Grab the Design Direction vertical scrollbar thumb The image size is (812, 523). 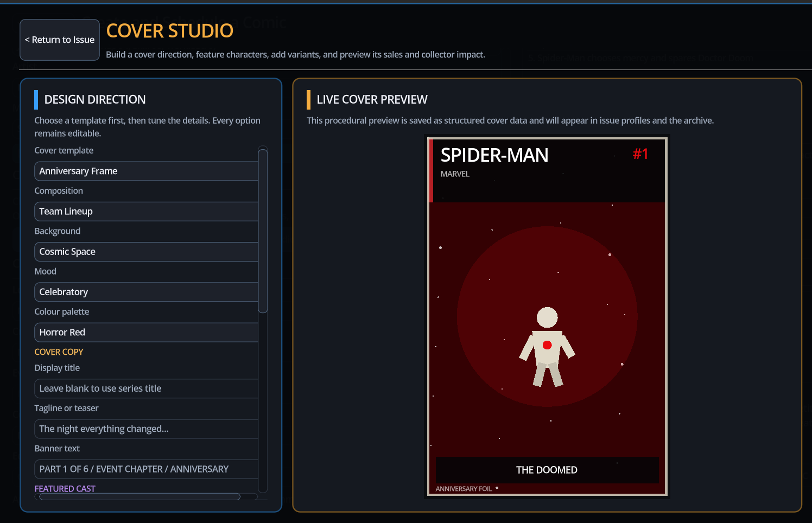pyautogui.click(x=263, y=231)
